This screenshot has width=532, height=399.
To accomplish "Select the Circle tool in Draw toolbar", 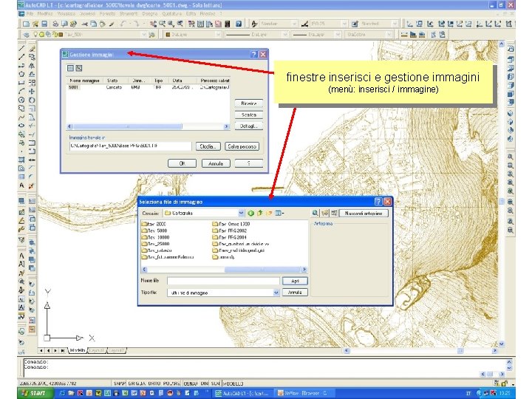I will 21,100.
